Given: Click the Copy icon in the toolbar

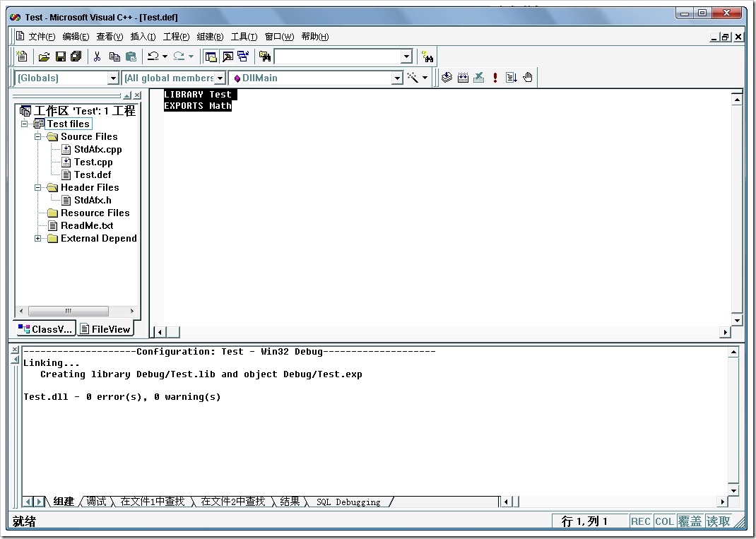Looking at the screenshot, I should coord(114,57).
